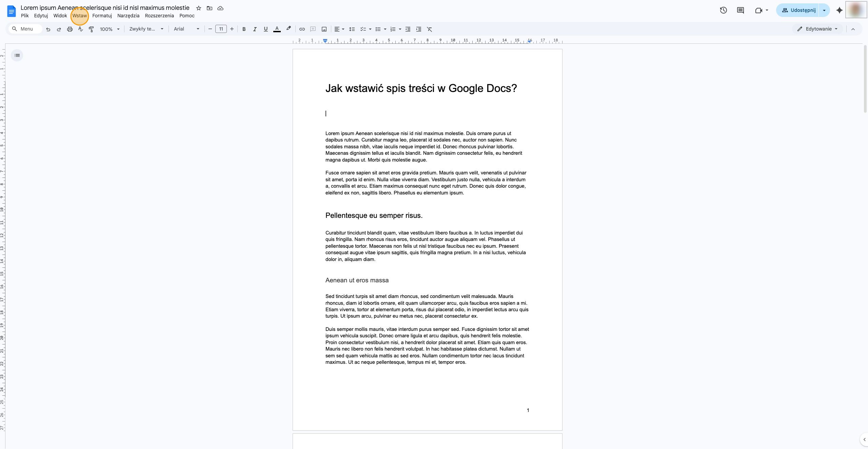
Task: Open Arial font dropdown
Action: click(186, 29)
